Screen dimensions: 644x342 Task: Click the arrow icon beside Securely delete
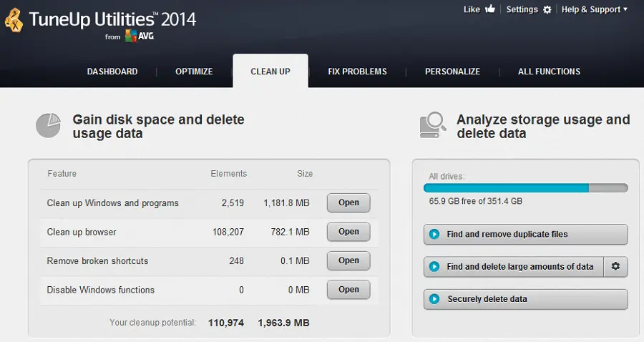(x=434, y=299)
